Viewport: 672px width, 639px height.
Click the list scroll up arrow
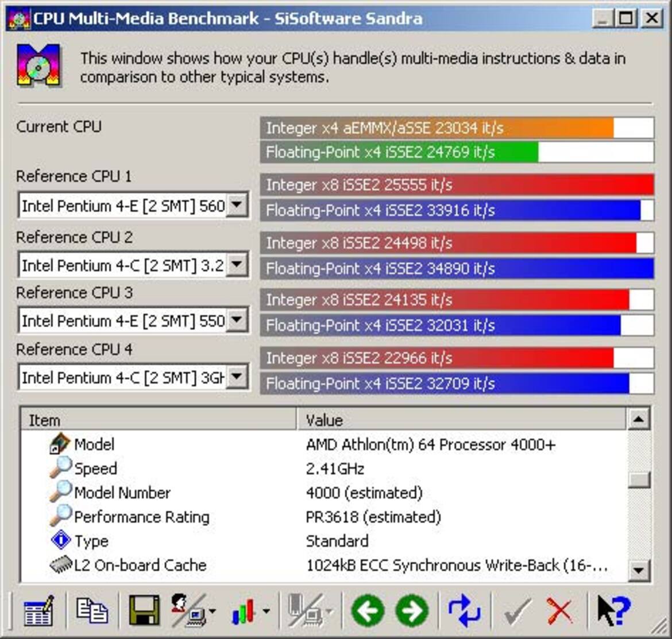pos(639,419)
